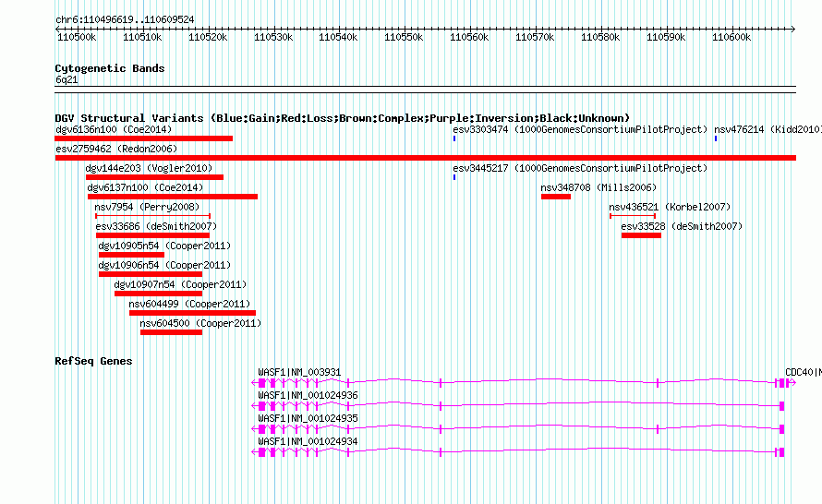Open WASF1|NM_001024935 transcript label

coord(308,418)
